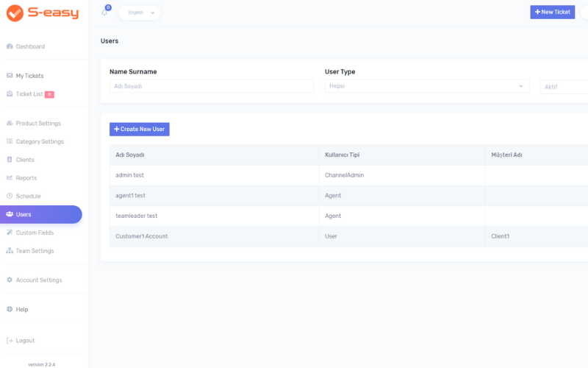Click the Ticket List count badge
The height and width of the screenshot is (368, 588).
click(49, 95)
